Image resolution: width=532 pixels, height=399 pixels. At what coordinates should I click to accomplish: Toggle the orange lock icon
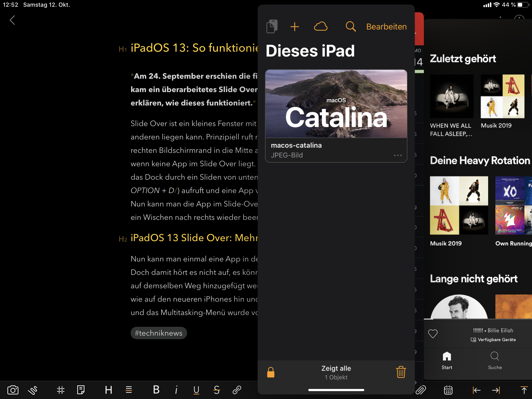(271, 372)
